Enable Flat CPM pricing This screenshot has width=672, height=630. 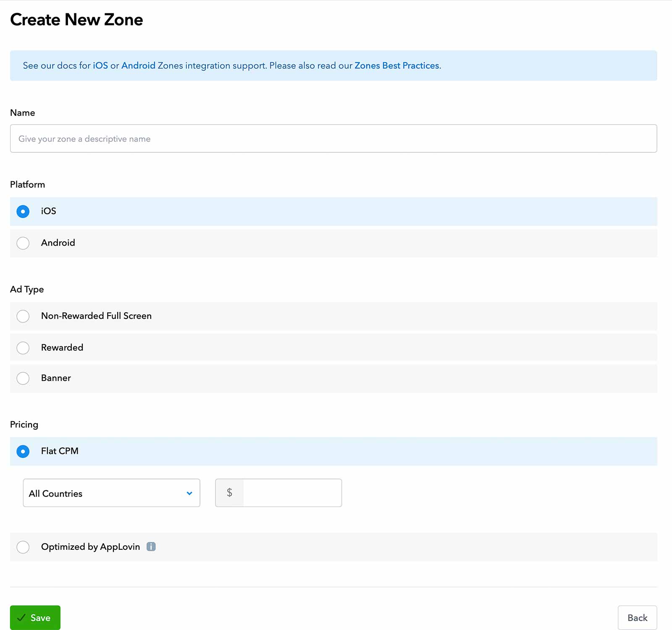point(23,451)
